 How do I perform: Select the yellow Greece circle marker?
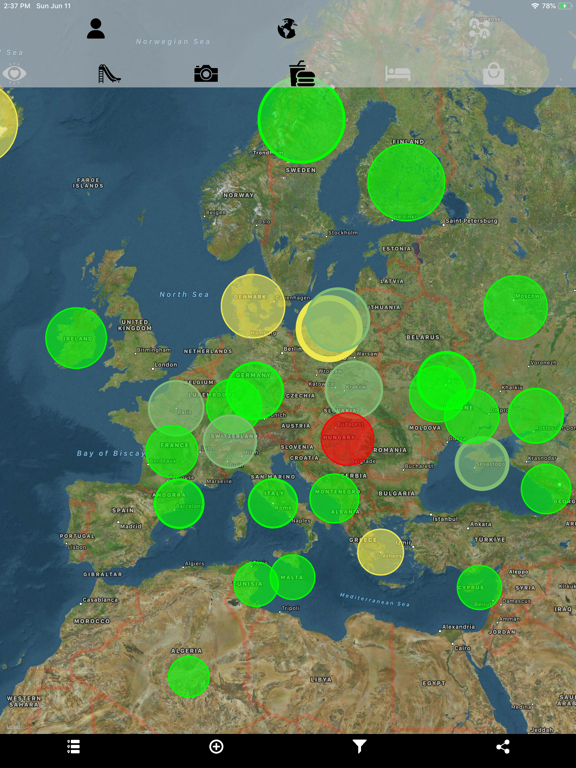point(380,552)
